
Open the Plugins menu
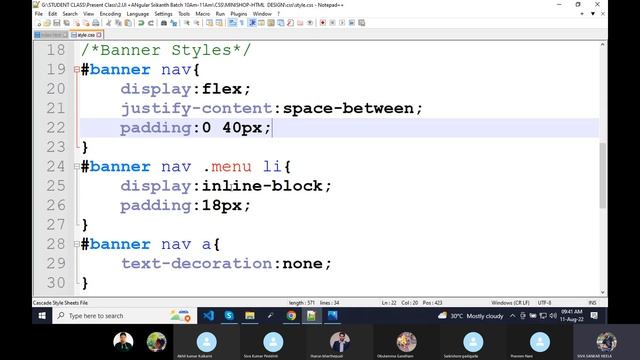(239, 14)
